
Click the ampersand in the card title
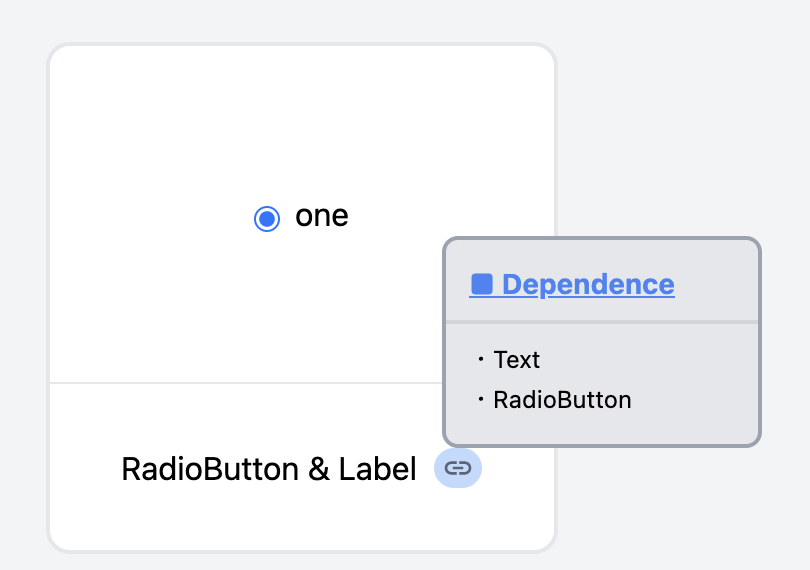click(319, 469)
